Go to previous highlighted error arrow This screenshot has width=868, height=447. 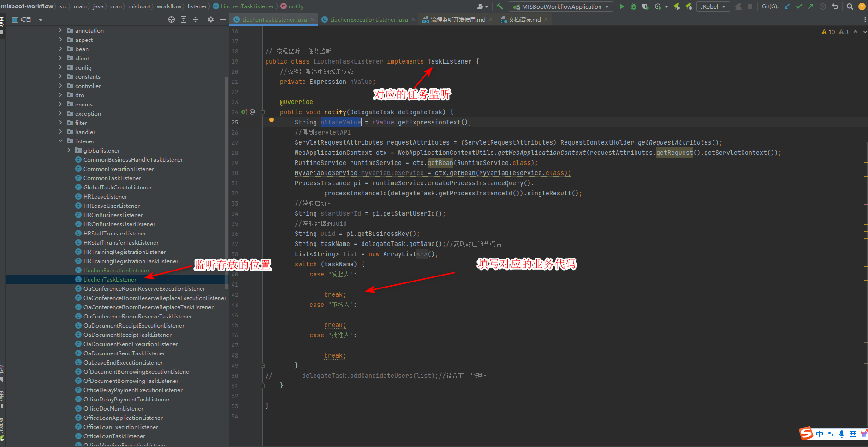(x=856, y=32)
